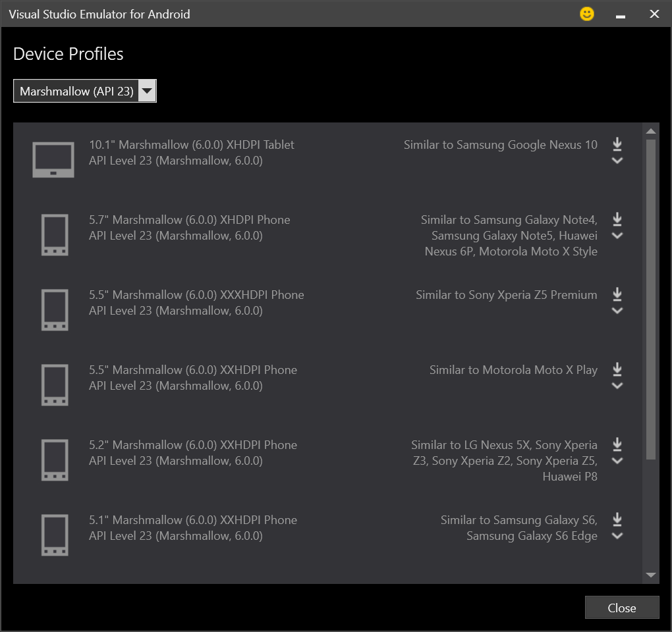This screenshot has width=672, height=632.
Task: Download the 5.2" XXHDPI Phone profile
Action: 617,444
